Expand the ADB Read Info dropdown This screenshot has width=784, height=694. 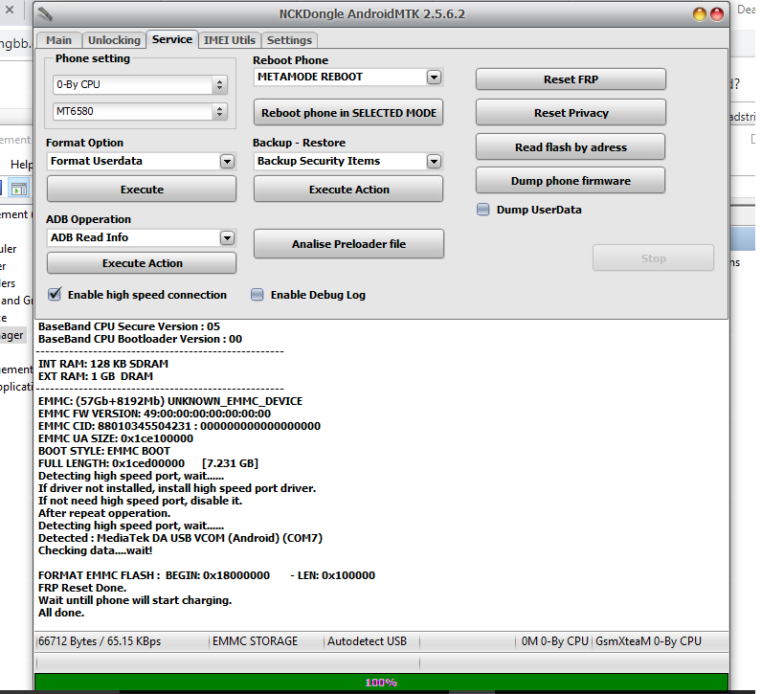coord(227,237)
